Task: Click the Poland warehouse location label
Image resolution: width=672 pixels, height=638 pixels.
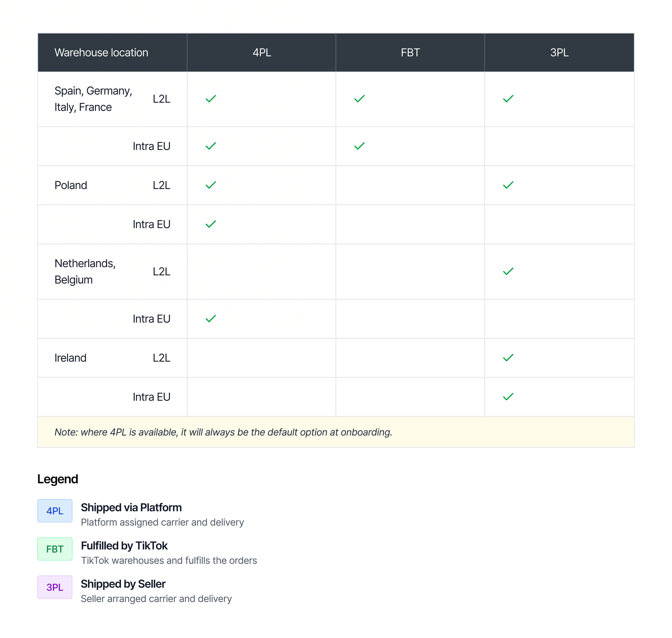Action: point(71,185)
